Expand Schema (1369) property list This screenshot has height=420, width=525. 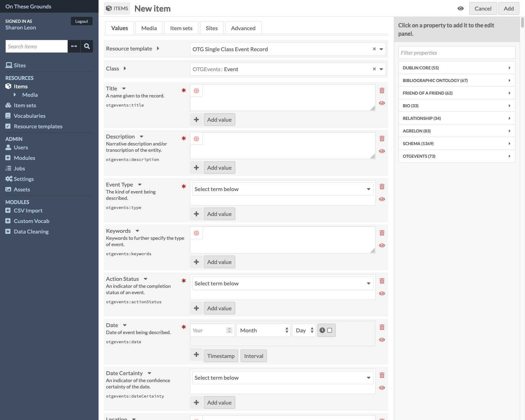tap(457, 143)
